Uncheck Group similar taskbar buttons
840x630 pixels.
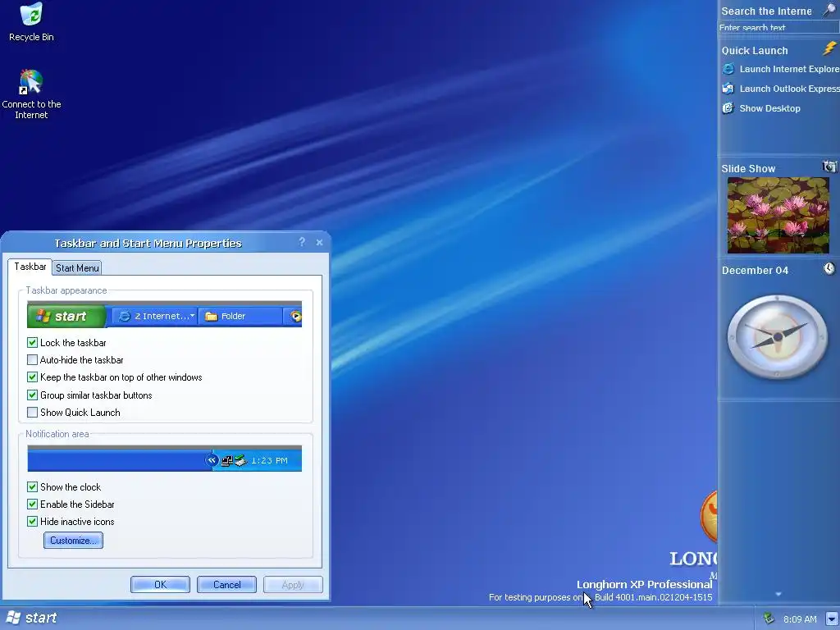32,395
